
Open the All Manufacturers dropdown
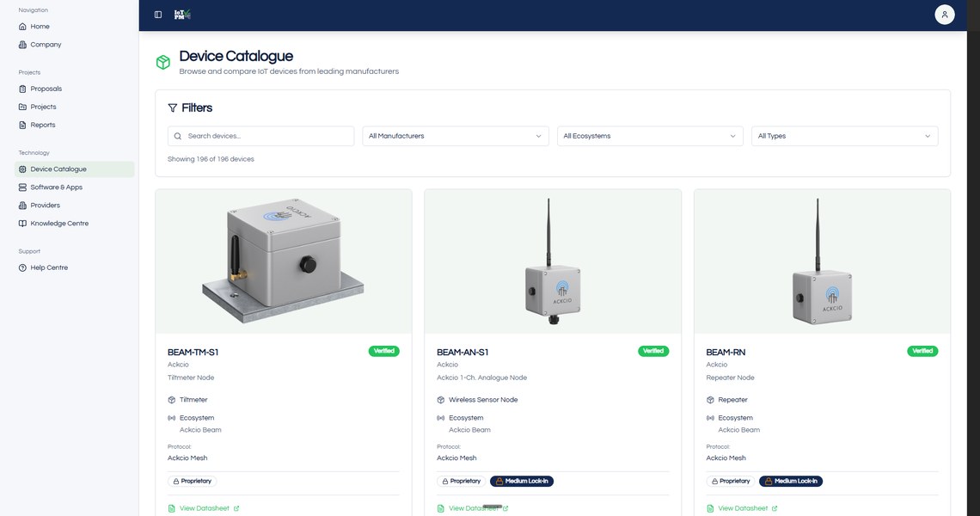tap(456, 136)
